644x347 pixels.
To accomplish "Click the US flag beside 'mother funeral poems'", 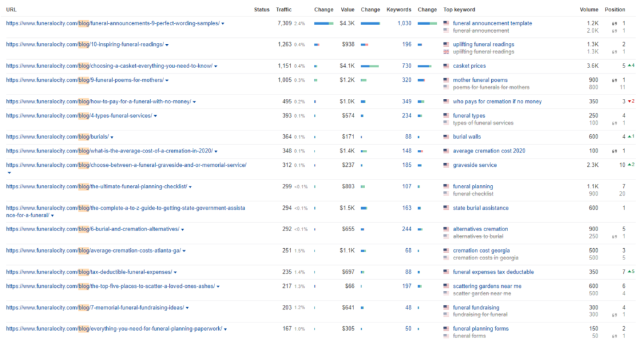I will (446, 80).
